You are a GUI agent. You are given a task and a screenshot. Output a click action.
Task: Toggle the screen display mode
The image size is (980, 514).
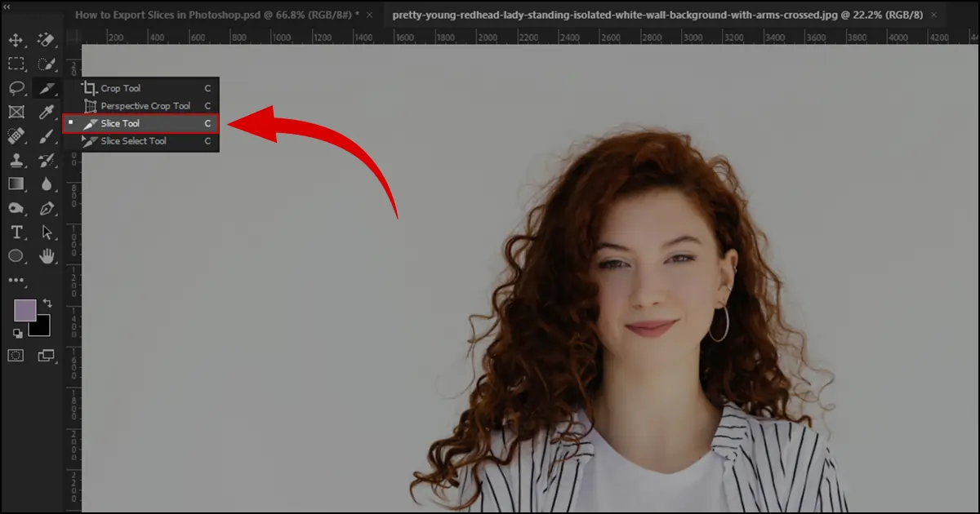pyautogui.click(x=47, y=356)
